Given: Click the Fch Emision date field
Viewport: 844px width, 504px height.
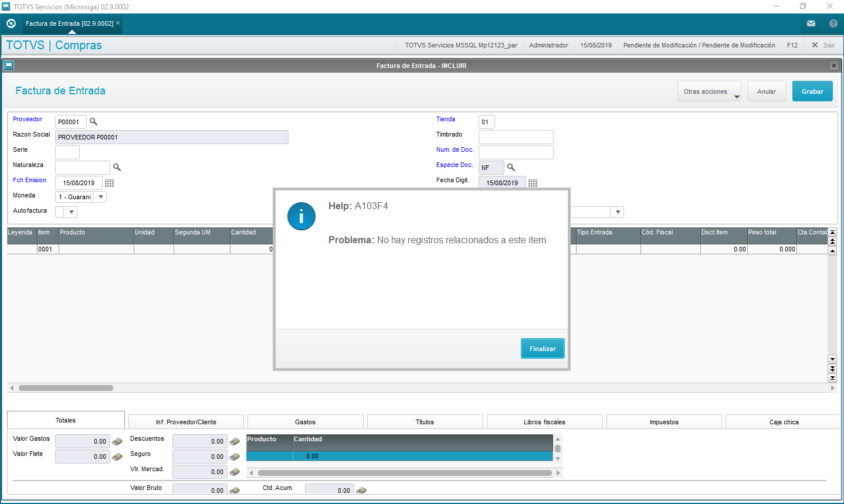Looking at the screenshot, I should (x=79, y=183).
